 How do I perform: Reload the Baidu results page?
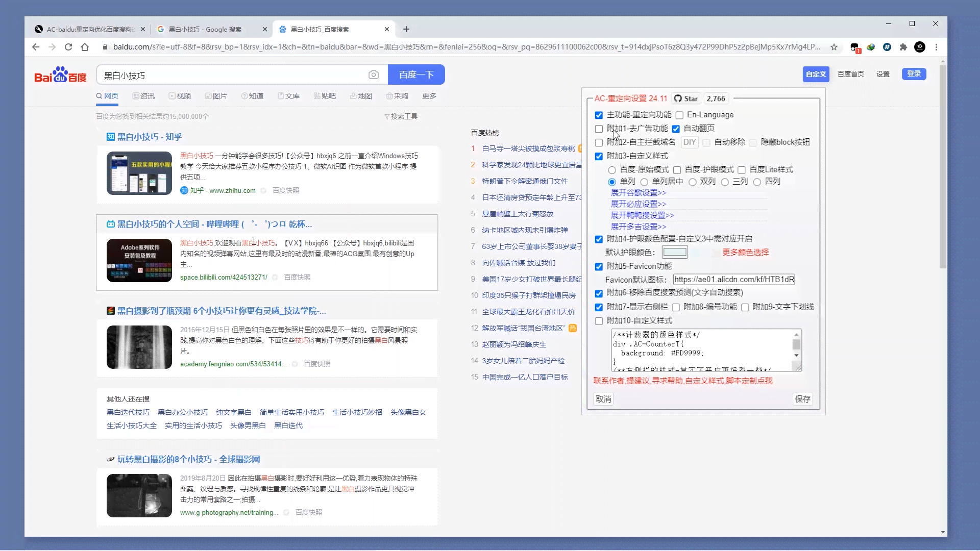point(68,47)
